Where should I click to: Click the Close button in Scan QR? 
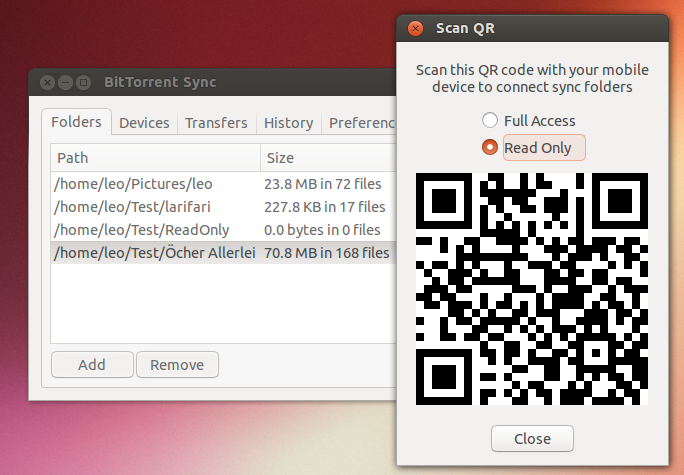(x=532, y=439)
